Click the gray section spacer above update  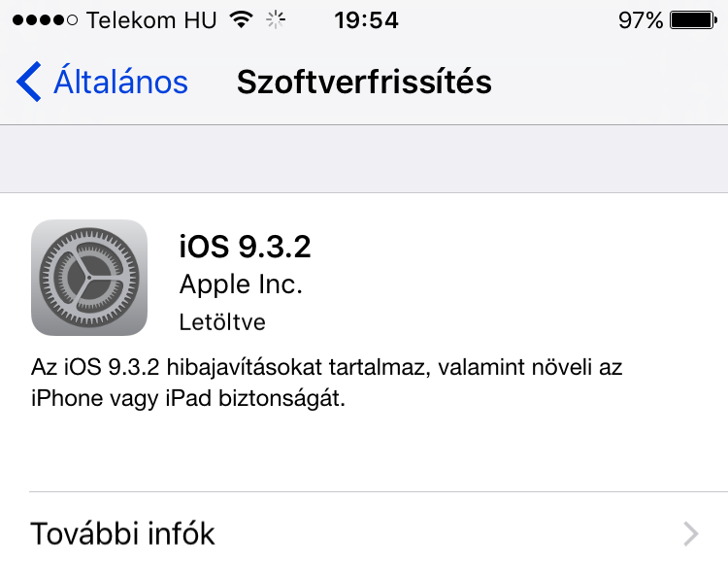[x=364, y=159]
